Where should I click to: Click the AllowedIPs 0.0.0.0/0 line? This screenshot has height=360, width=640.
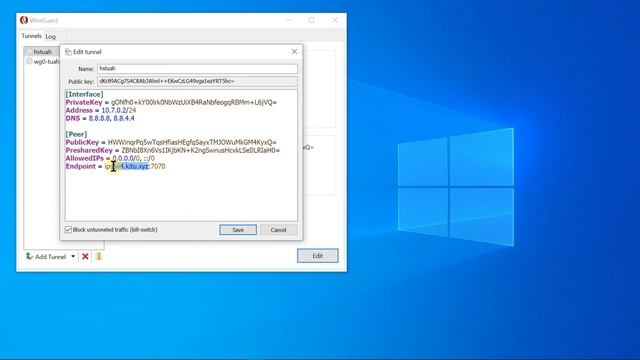point(110,158)
